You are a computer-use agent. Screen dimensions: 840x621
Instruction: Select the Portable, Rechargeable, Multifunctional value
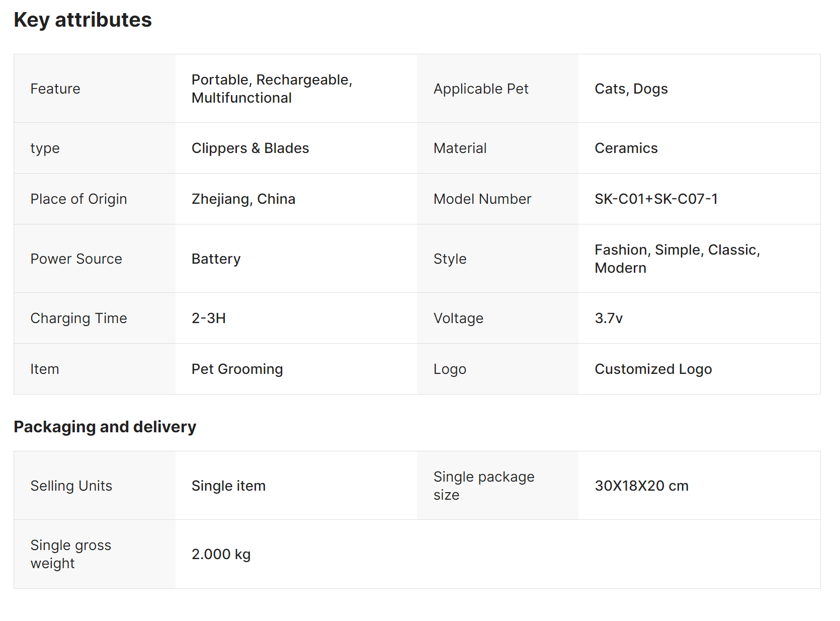pos(272,89)
